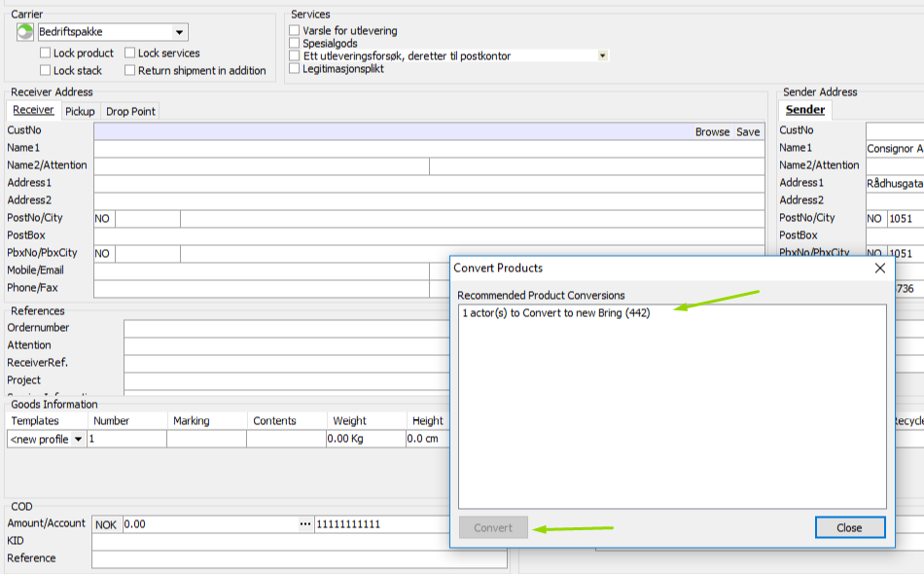Viewport: 924px width, 574px height.
Task: Toggle the Lock services checkbox
Action: coord(130,54)
